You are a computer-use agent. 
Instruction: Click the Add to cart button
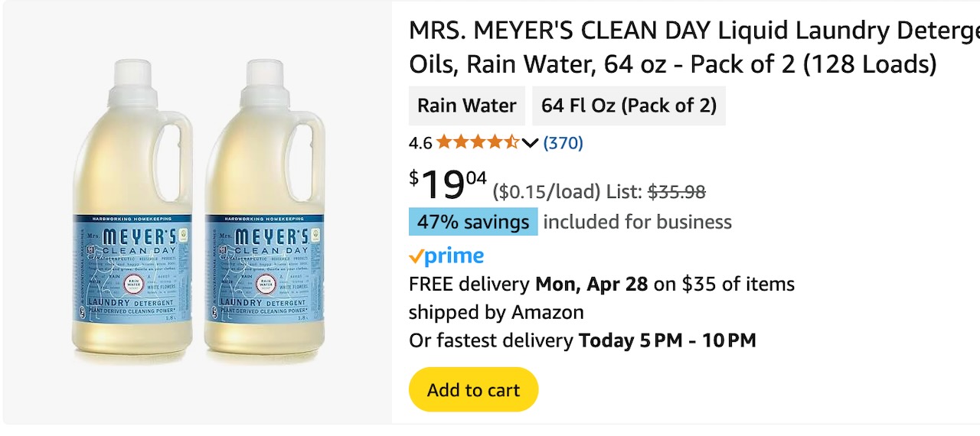point(473,390)
